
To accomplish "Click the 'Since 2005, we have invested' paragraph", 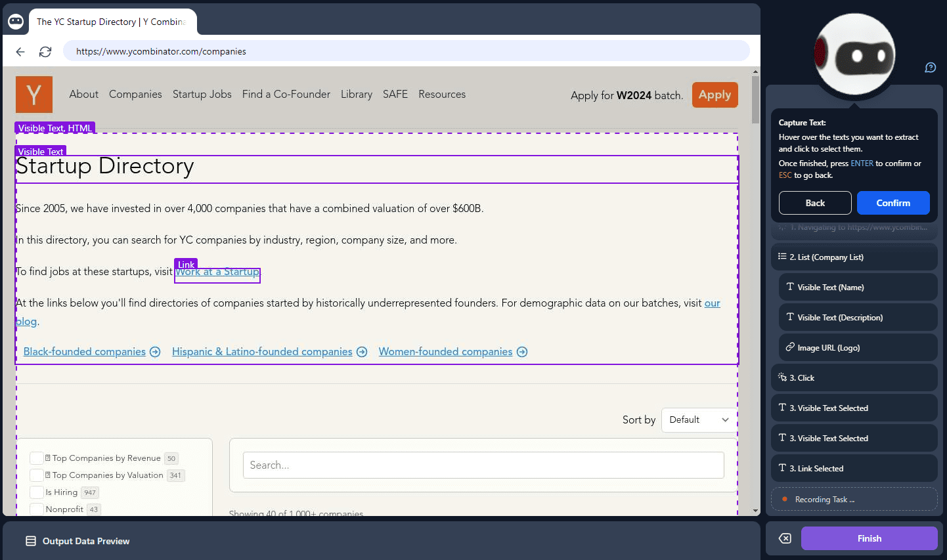I will pos(250,209).
